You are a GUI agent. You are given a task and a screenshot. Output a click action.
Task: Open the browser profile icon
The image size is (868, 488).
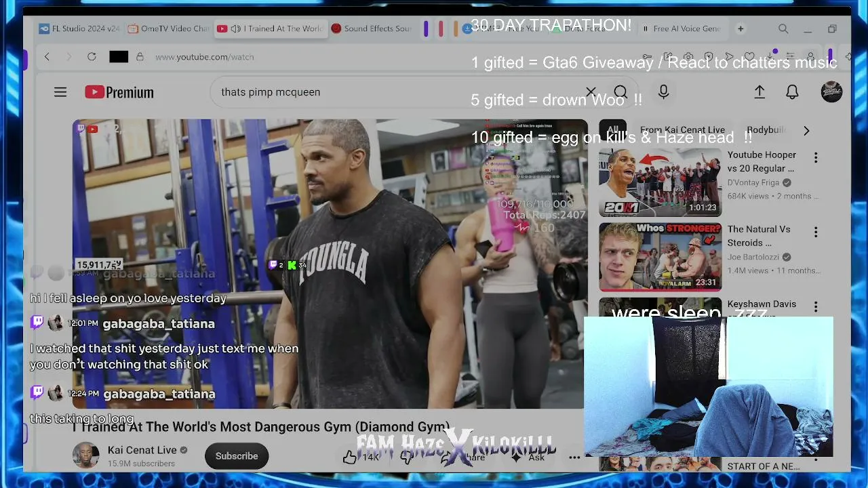tap(810, 57)
